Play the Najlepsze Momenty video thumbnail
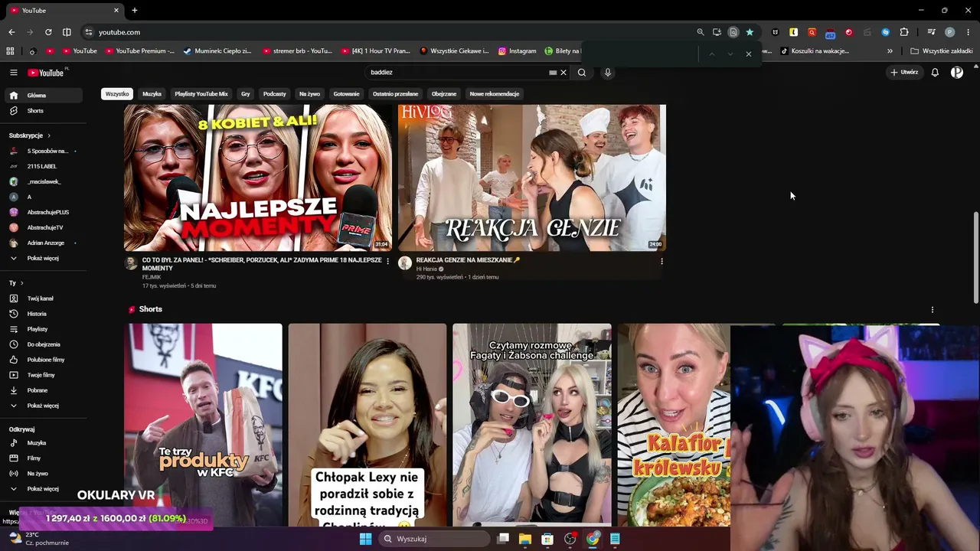This screenshot has width=980, height=551. coord(258,178)
